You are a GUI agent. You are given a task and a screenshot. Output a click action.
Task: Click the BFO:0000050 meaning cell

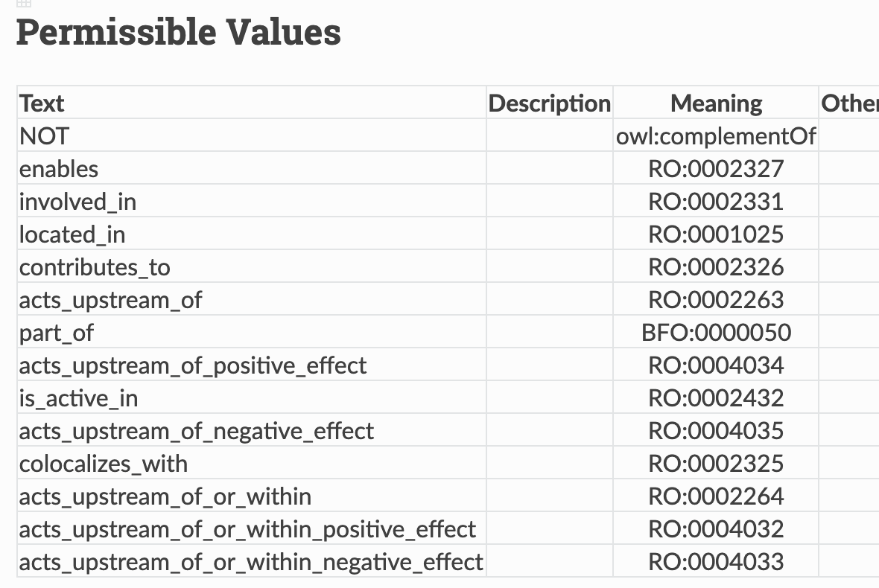(716, 333)
